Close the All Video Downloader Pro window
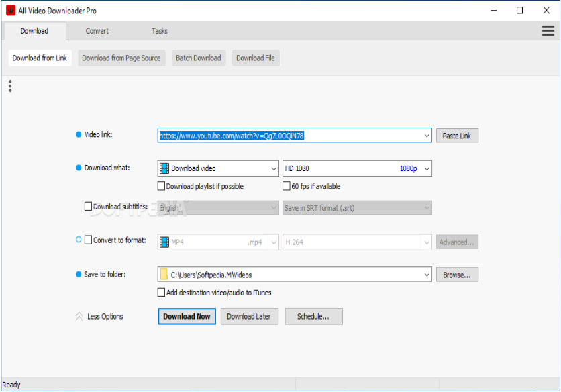 click(x=546, y=10)
